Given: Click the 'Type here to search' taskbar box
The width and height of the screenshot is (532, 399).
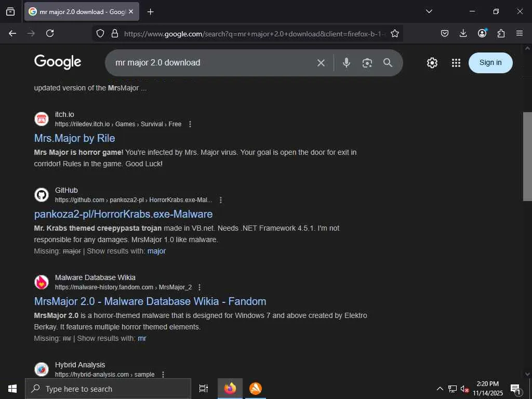Looking at the screenshot, I should (x=108, y=389).
